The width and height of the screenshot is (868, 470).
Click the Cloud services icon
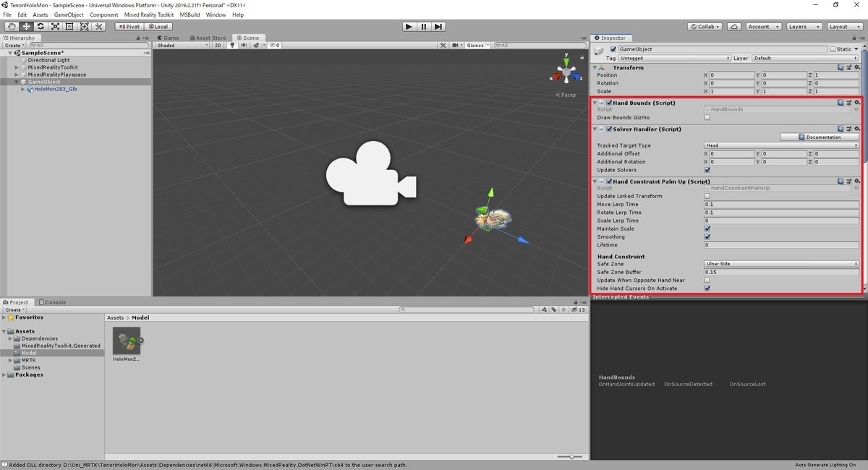point(735,27)
